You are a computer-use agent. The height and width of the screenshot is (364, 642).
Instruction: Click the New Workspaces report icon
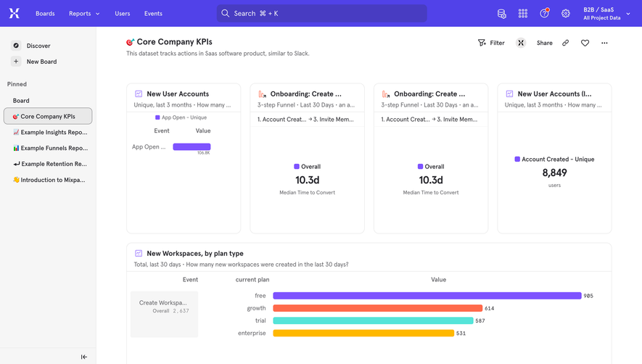click(139, 254)
